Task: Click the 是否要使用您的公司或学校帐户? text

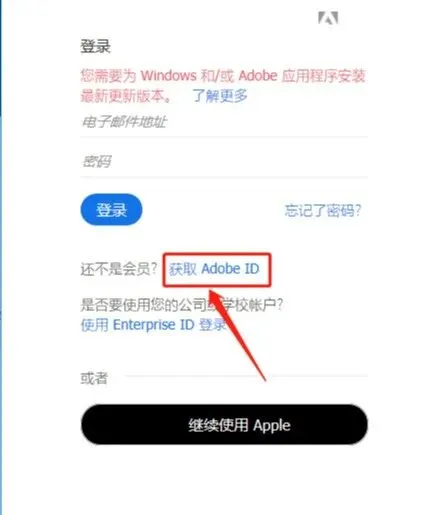Action: (x=182, y=305)
